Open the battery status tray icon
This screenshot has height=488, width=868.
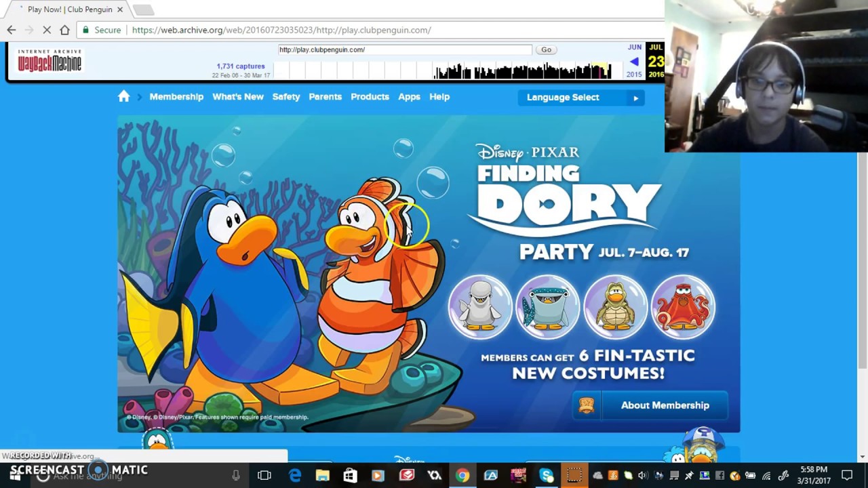coord(750,476)
